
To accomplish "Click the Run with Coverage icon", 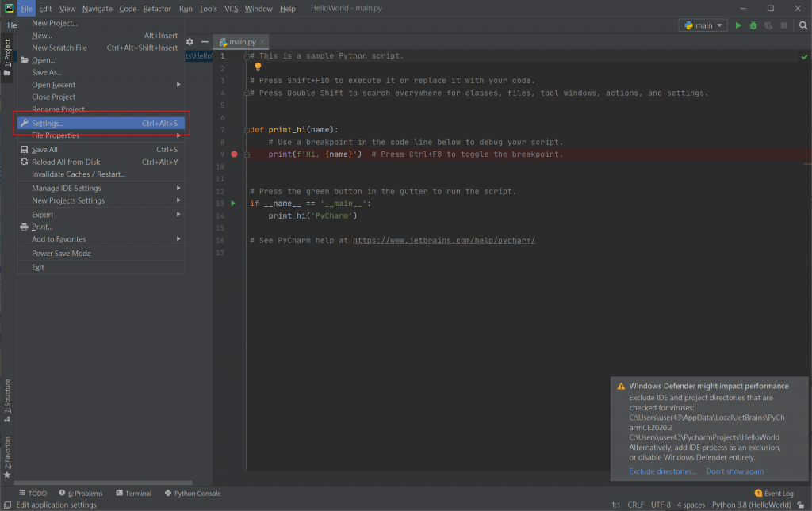I will (x=768, y=25).
